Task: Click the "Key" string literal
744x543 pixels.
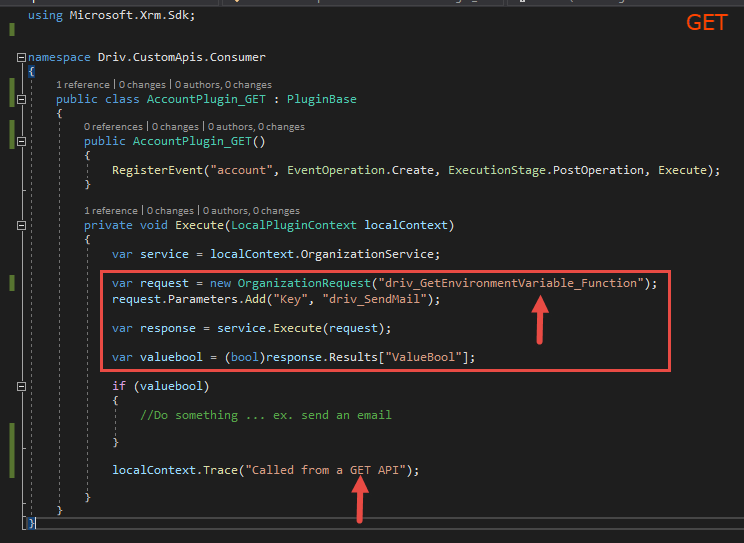Action: [290, 300]
